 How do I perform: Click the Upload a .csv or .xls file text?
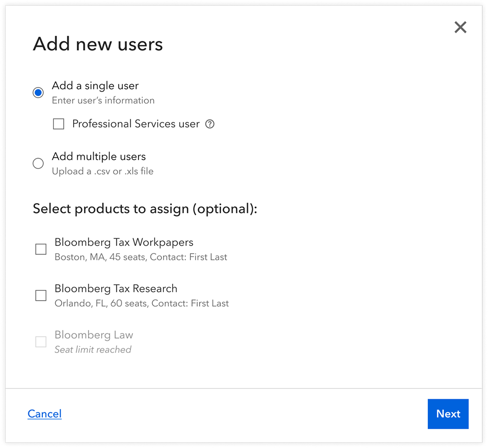103,171
